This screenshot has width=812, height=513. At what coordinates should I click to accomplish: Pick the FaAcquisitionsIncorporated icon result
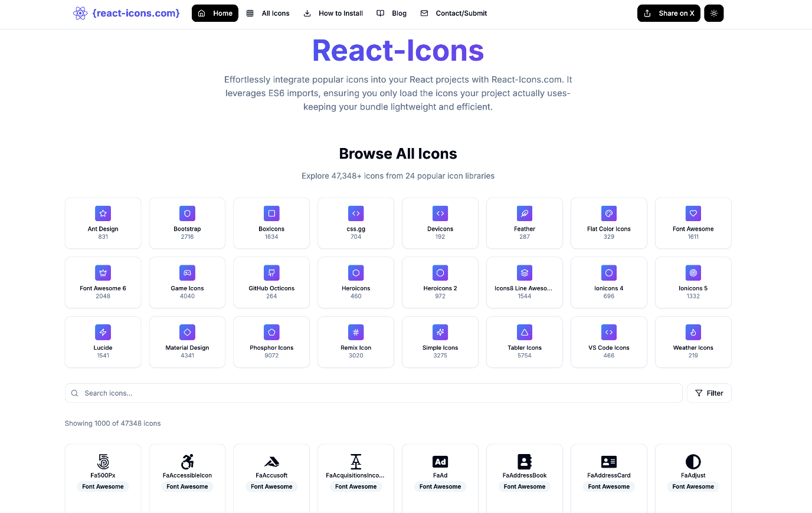[x=356, y=462]
